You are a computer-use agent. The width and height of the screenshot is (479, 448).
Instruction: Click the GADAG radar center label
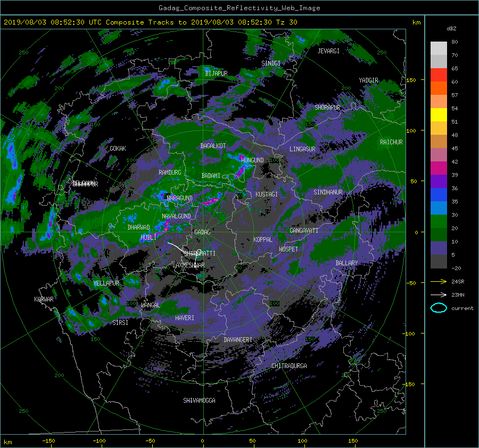[x=202, y=232]
